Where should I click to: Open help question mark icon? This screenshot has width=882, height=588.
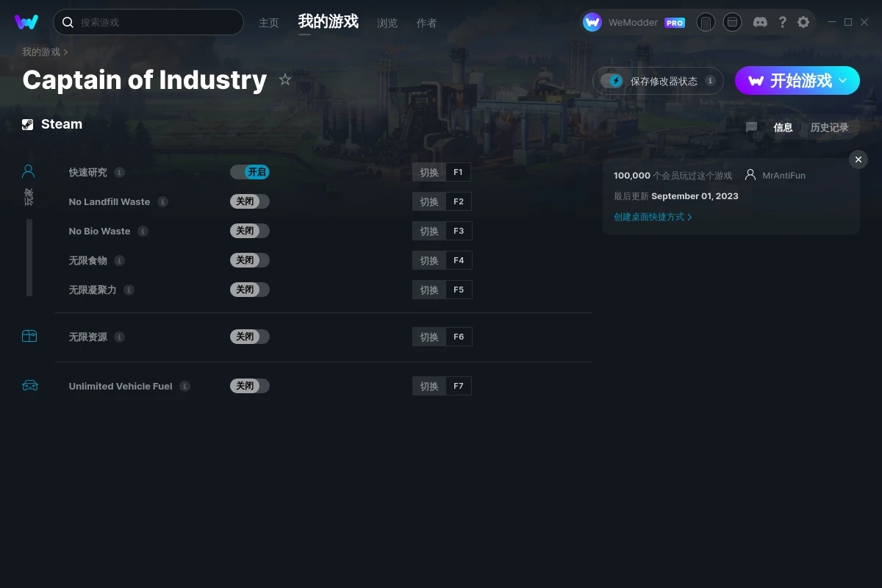[782, 22]
